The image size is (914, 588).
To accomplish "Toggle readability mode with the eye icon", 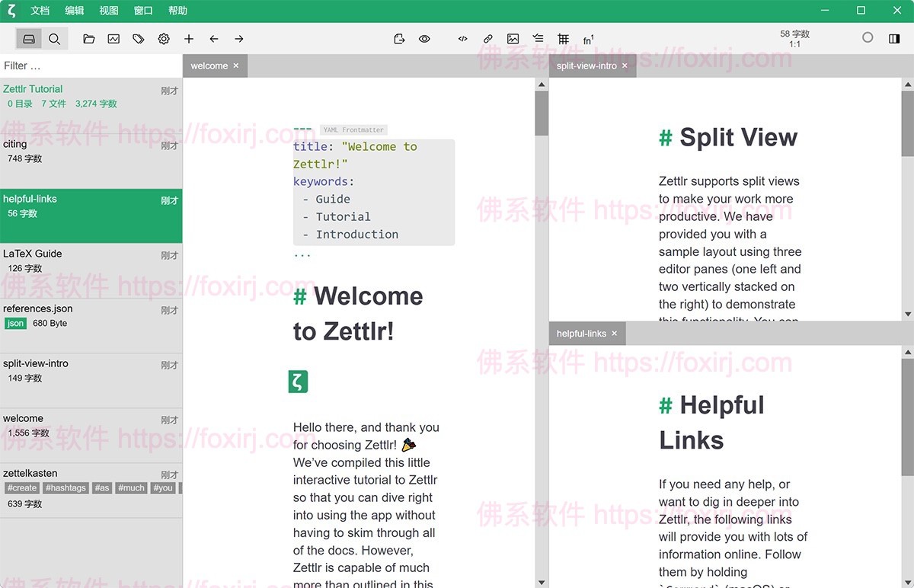I will pos(424,39).
